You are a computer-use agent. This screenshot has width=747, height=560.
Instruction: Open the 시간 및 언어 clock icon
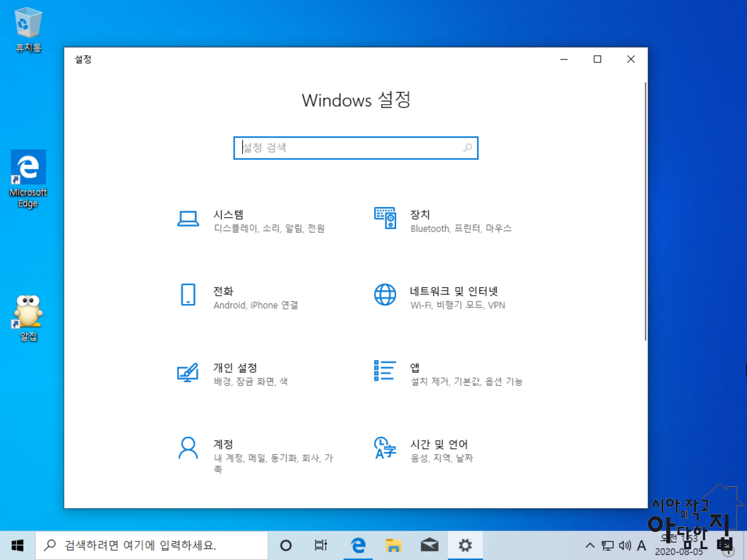click(x=385, y=448)
